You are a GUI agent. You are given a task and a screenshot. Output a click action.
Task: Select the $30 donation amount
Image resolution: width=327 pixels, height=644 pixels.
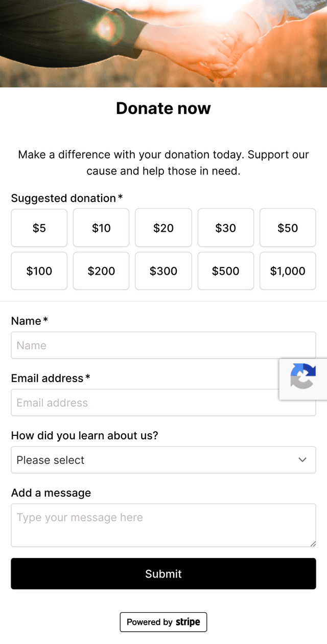[x=225, y=228]
